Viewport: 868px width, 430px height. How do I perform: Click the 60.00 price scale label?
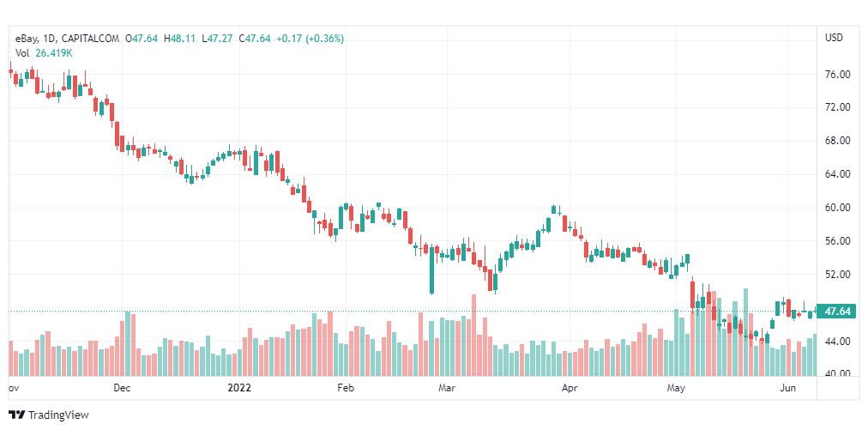click(x=838, y=208)
